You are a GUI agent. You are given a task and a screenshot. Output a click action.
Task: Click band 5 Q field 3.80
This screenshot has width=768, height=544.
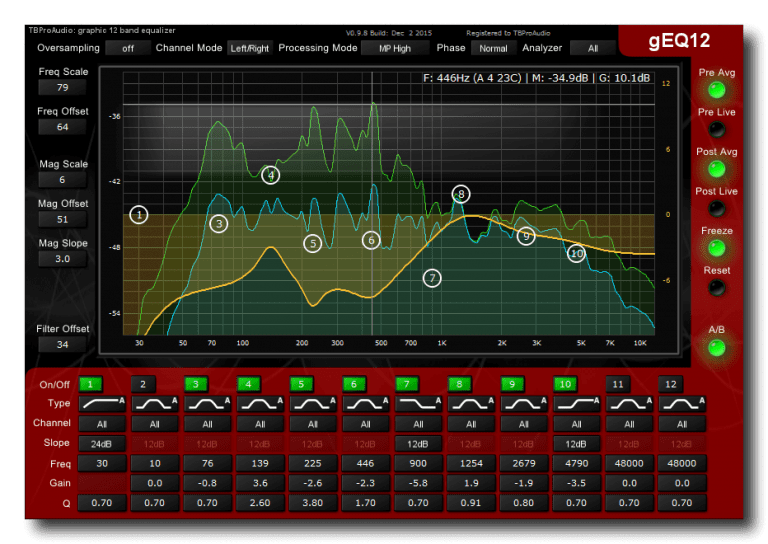pos(313,503)
